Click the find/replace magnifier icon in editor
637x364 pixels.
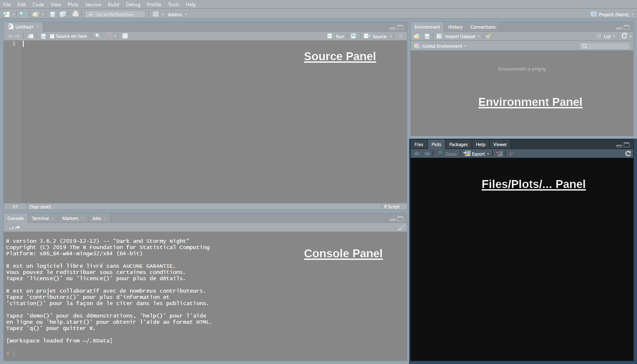pos(98,36)
